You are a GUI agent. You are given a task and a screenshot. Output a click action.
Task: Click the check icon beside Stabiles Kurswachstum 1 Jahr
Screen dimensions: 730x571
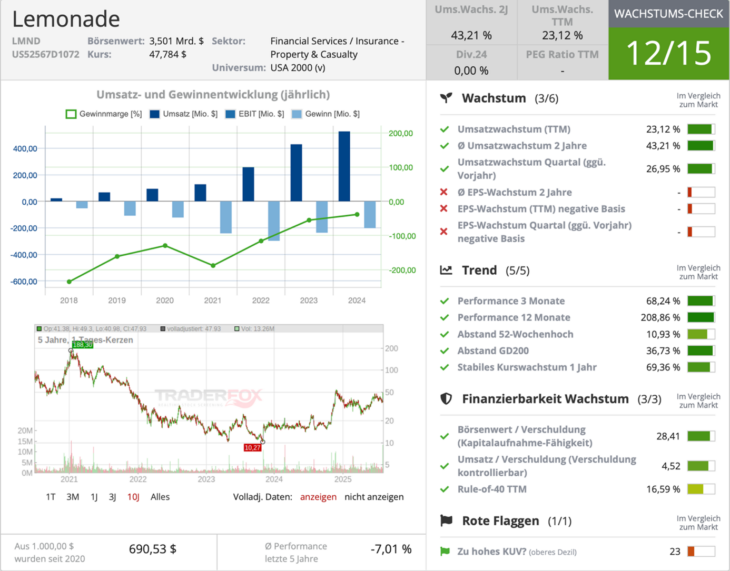(444, 367)
